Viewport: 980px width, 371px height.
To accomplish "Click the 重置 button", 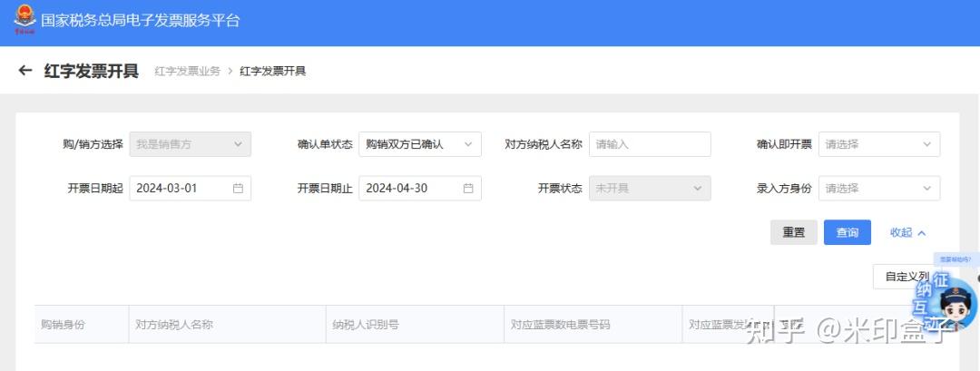I will [x=794, y=232].
